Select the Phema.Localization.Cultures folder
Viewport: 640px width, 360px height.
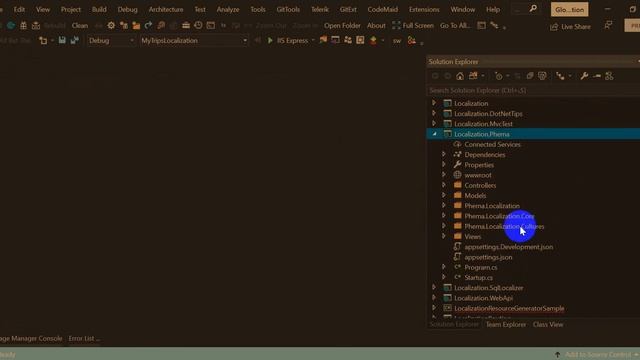pyautogui.click(x=504, y=226)
